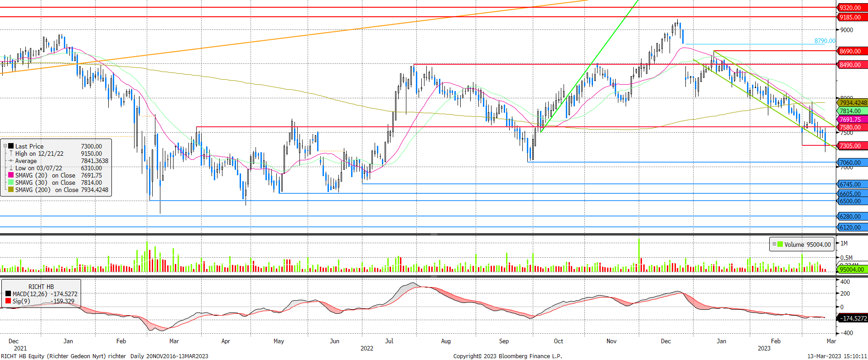Select 'SMAVG (20) on Close' legend label

pos(45,175)
